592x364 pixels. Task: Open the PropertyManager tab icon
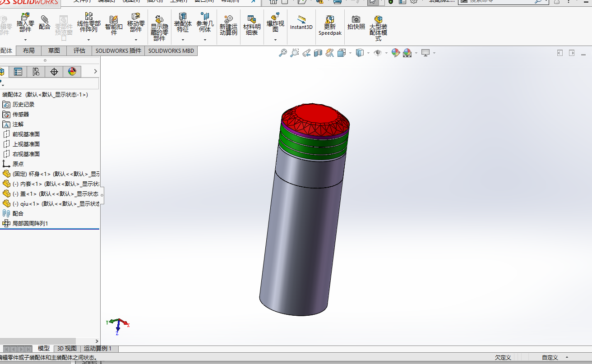coord(18,71)
